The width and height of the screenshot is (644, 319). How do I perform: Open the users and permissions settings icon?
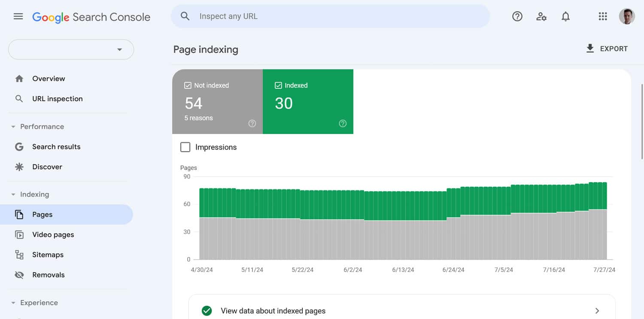pos(541,16)
